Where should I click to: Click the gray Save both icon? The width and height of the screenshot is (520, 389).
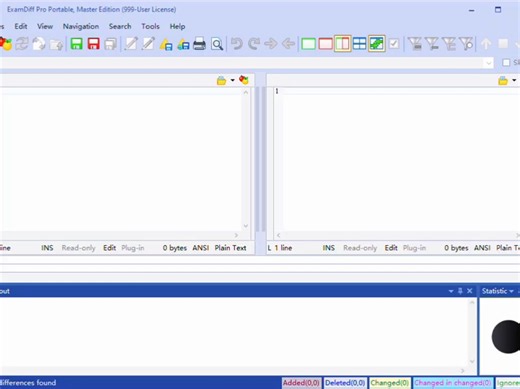[x=111, y=44]
